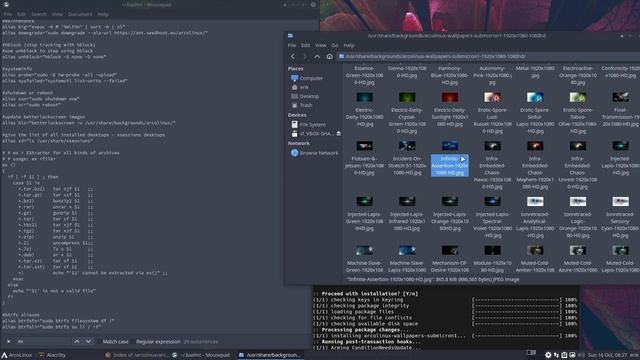This screenshot has height=360, width=640.
Task: Select Injected-Lapis-Spectral-Violet thumbnail
Action: [492, 201]
